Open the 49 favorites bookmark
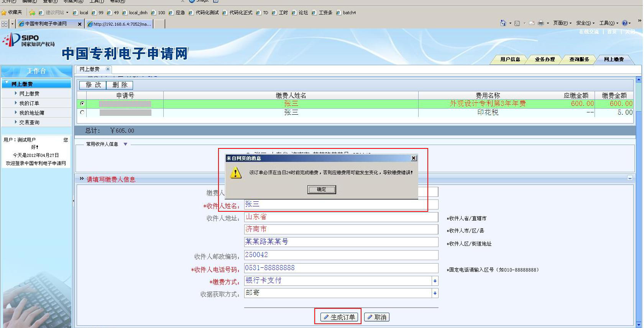Screen dimensions: 644x328 (x=113, y=13)
